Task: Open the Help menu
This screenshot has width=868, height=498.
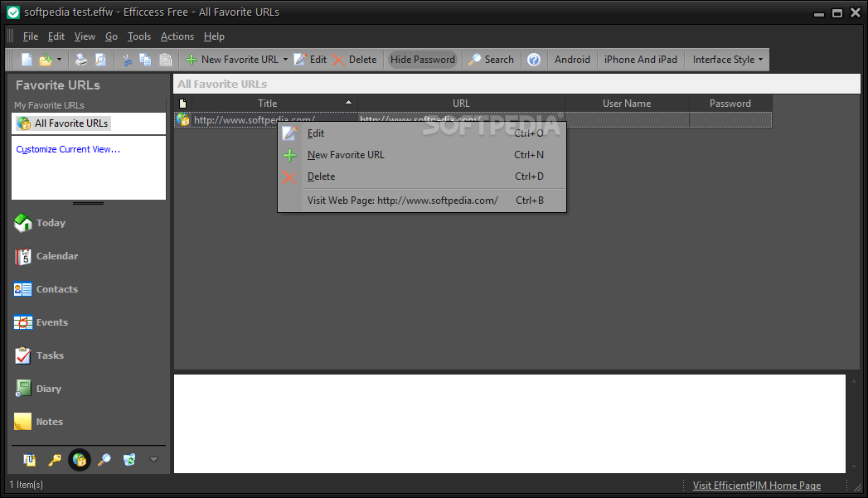Action: coord(214,36)
